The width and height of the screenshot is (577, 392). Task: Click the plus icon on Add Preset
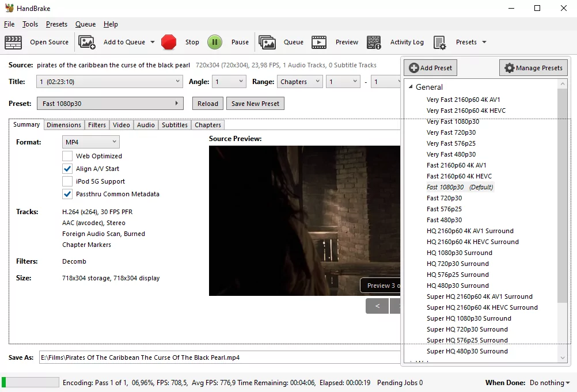coord(414,68)
